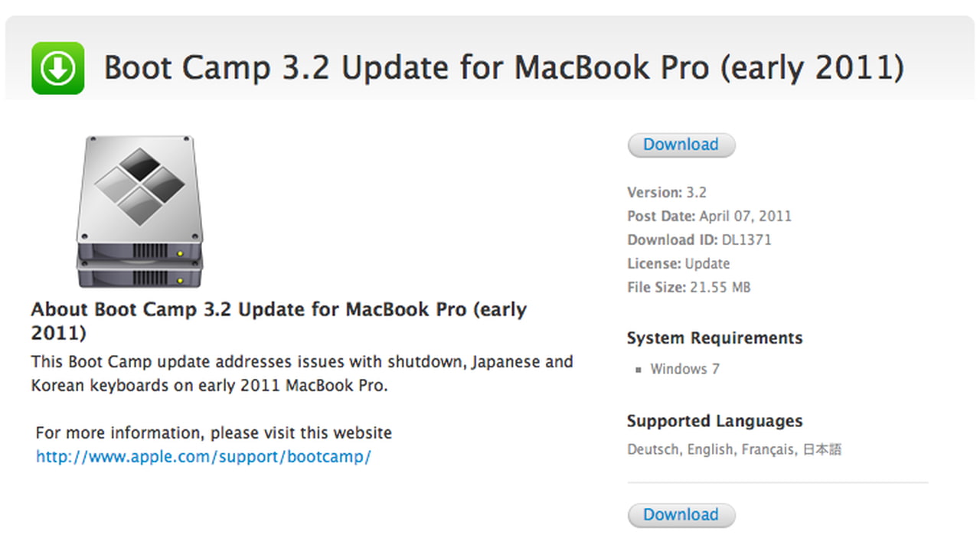Image resolution: width=980 pixels, height=551 pixels.
Task: Click the Windows 7 requirement item
Action: (x=684, y=369)
